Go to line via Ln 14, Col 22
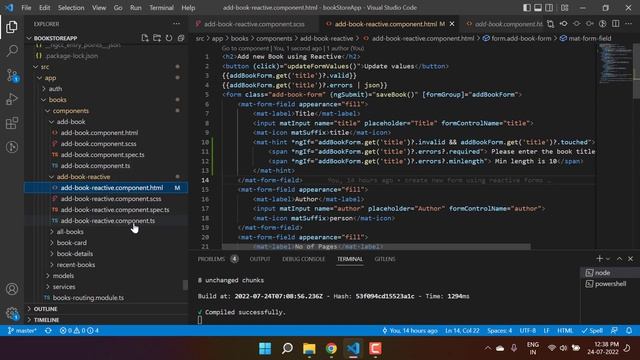This screenshot has width=640, height=360. pos(462,330)
